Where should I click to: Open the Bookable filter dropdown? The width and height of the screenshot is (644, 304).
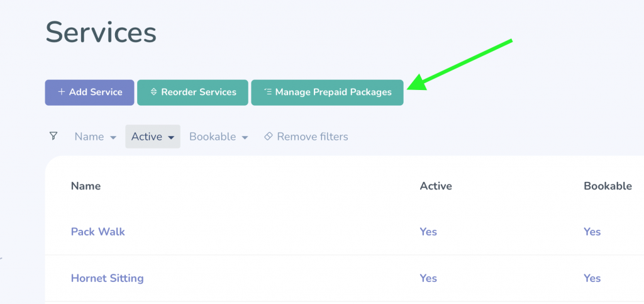(x=218, y=137)
